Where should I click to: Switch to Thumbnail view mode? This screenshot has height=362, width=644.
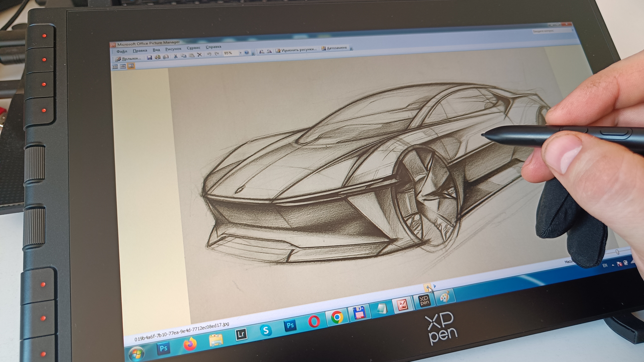point(115,67)
